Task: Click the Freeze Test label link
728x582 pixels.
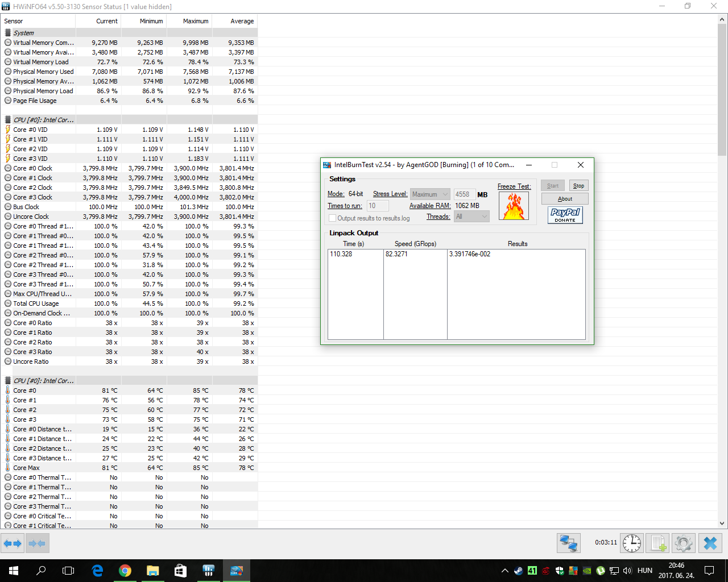Action: pos(514,186)
